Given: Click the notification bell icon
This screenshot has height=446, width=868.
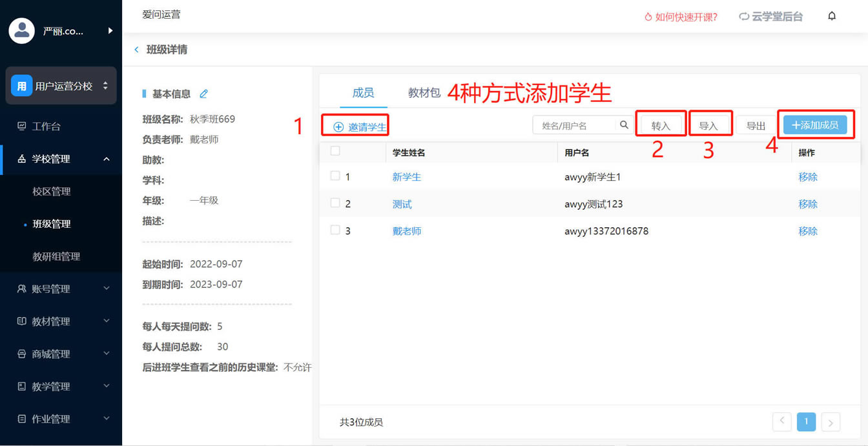Looking at the screenshot, I should pyautogui.click(x=832, y=16).
